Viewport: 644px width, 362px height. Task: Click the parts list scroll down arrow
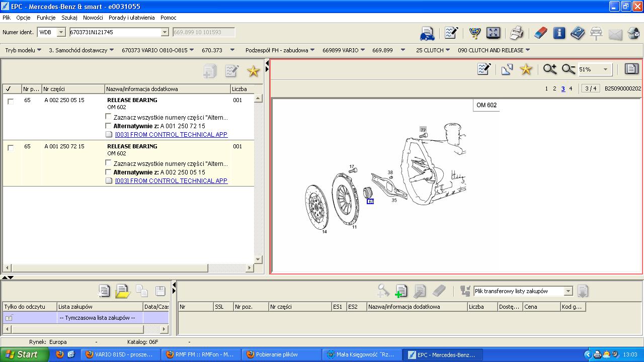click(x=258, y=259)
